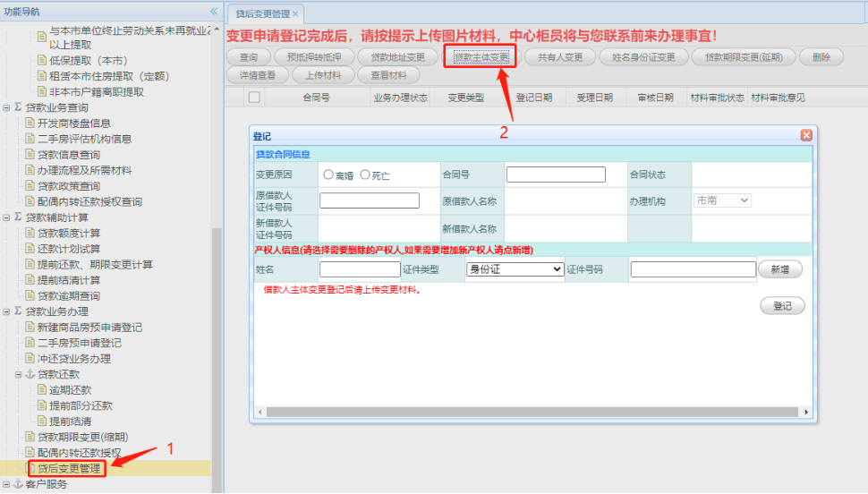Image resolution: width=868 pixels, height=494 pixels.
Task: Click the 业务办理状态 column header
Action: pyautogui.click(x=400, y=98)
